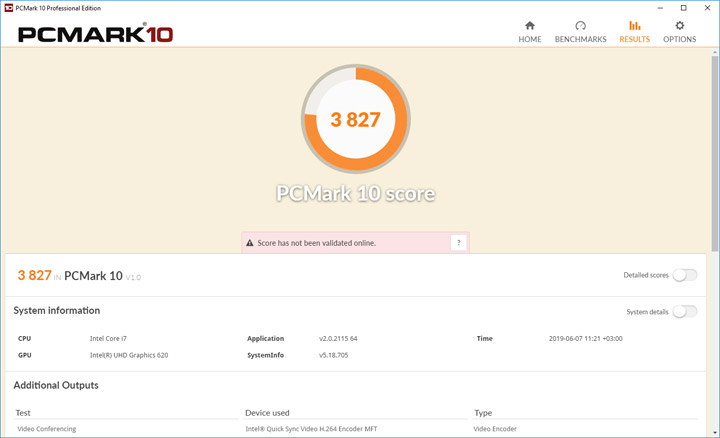Minimize the PCMark 10 window
The height and width of the screenshot is (438, 720).
(660, 8)
